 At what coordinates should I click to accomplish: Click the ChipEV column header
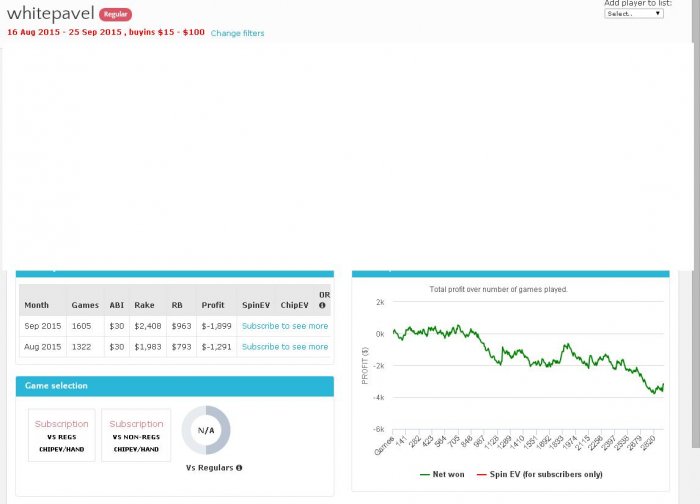pyautogui.click(x=294, y=305)
